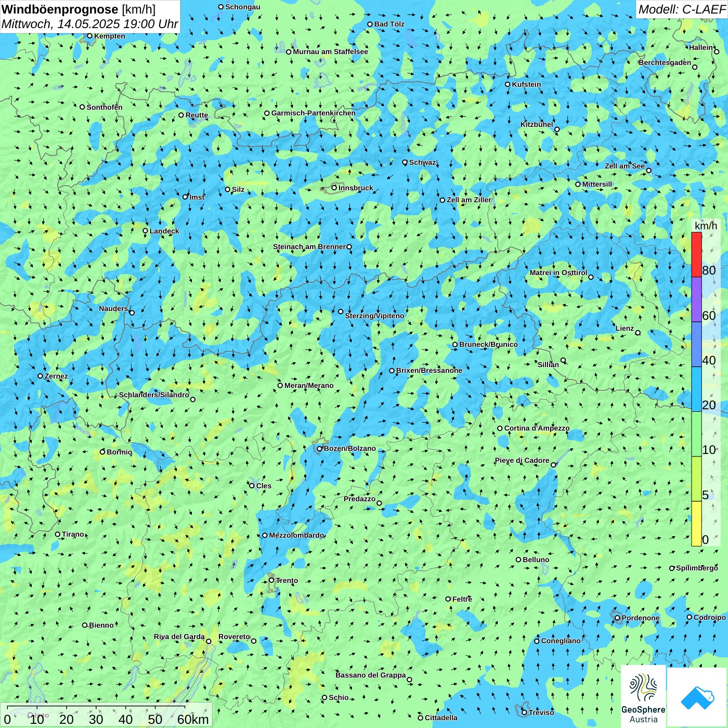Click the Riva del Garda marker
This screenshot has height=728, width=728.
209,641
